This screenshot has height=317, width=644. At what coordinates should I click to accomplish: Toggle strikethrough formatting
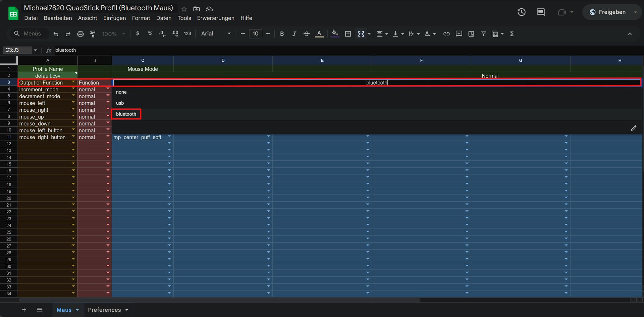306,34
